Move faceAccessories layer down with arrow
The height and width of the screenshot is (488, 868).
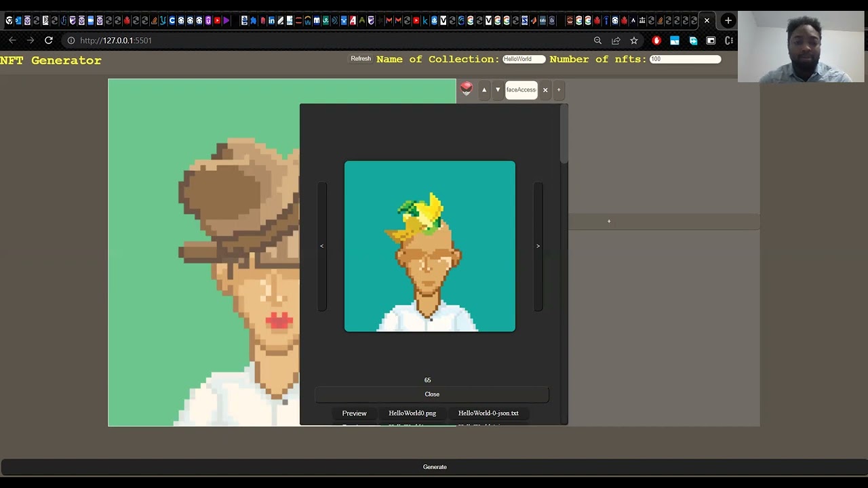(498, 89)
